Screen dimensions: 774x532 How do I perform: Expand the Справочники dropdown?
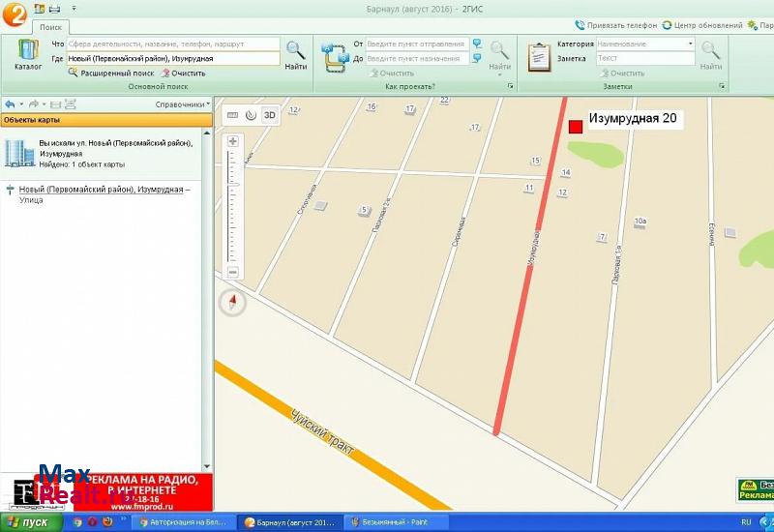pos(182,104)
